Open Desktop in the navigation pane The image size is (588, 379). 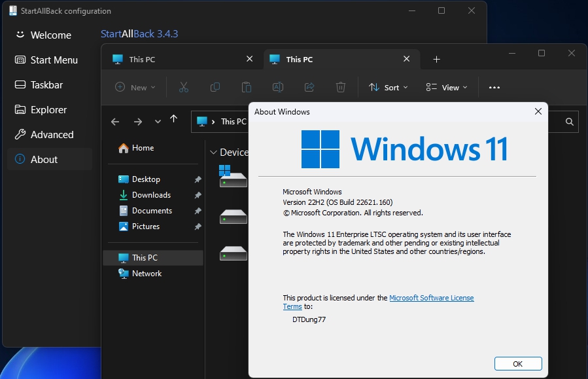153,179
